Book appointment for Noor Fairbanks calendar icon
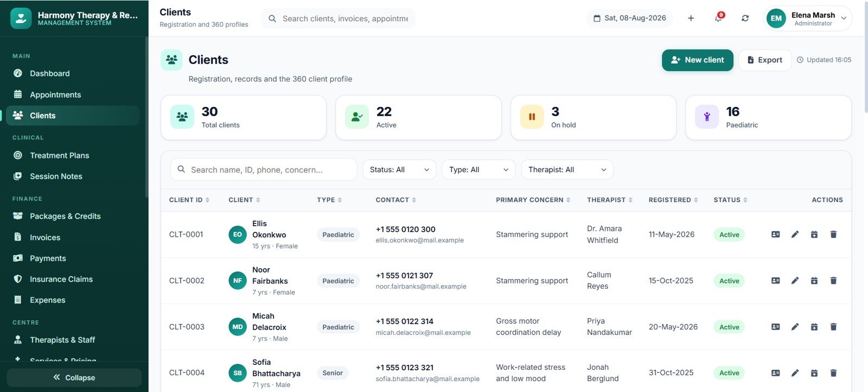The width and height of the screenshot is (868, 392). [x=814, y=281]
